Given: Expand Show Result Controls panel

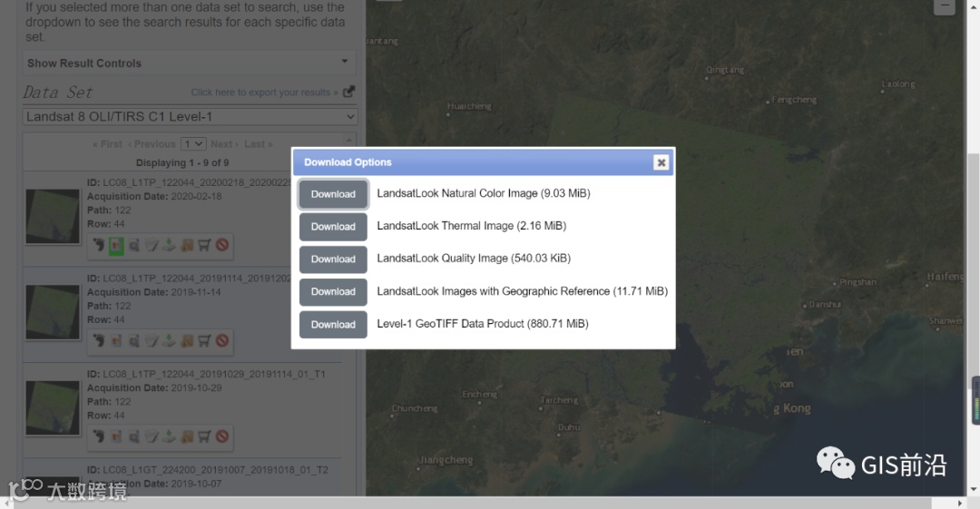Looking at the screenshot, I should click(x=190, y=64).
